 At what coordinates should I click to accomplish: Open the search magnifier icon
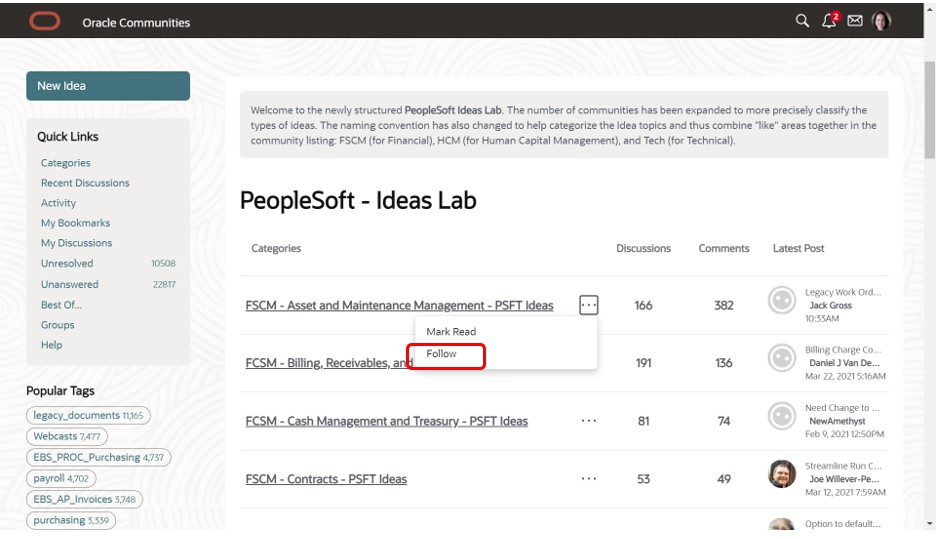coord(802,21)
